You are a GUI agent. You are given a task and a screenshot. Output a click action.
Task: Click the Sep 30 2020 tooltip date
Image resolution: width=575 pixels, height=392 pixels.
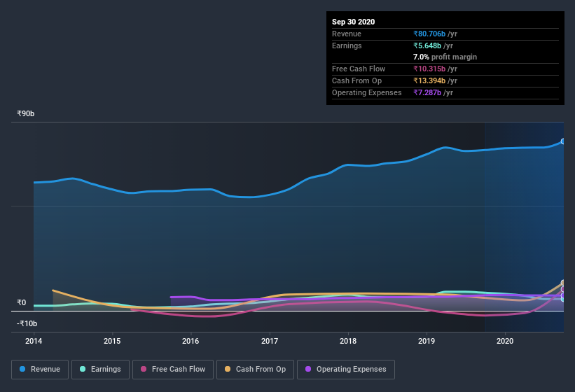(354, 22)
